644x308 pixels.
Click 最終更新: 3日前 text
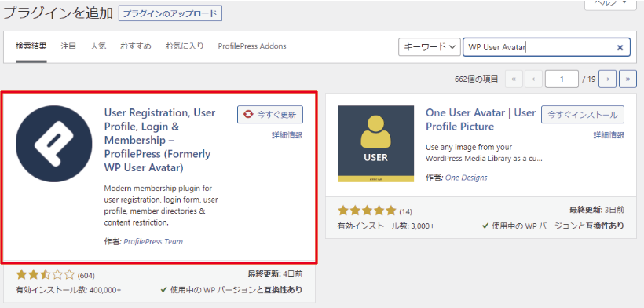[x=597, y=211]
